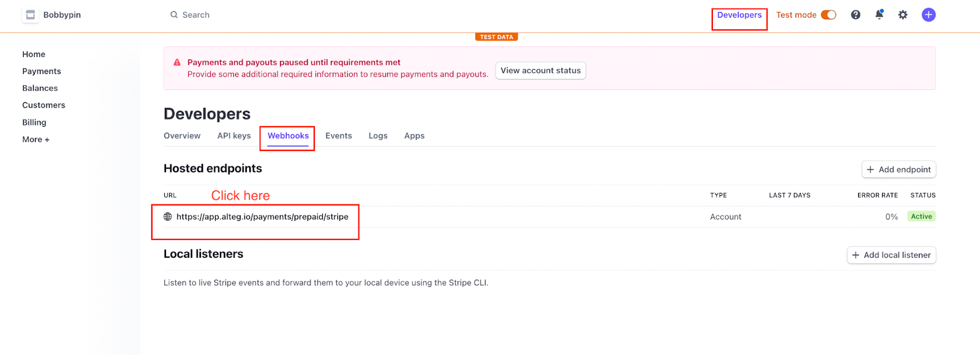Click the Add local listener button

click(x=891, y=255)
